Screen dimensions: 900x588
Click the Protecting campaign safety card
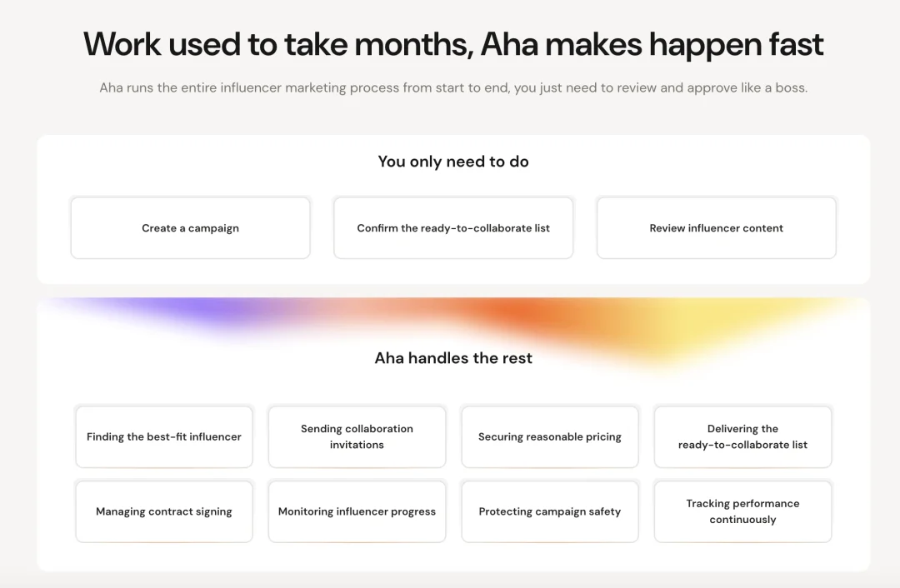pos(550,511)
